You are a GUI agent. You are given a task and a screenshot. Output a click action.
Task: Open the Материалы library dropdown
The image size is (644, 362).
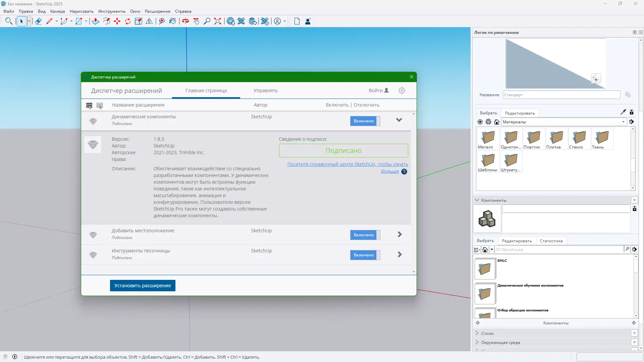tap(623, 122)
